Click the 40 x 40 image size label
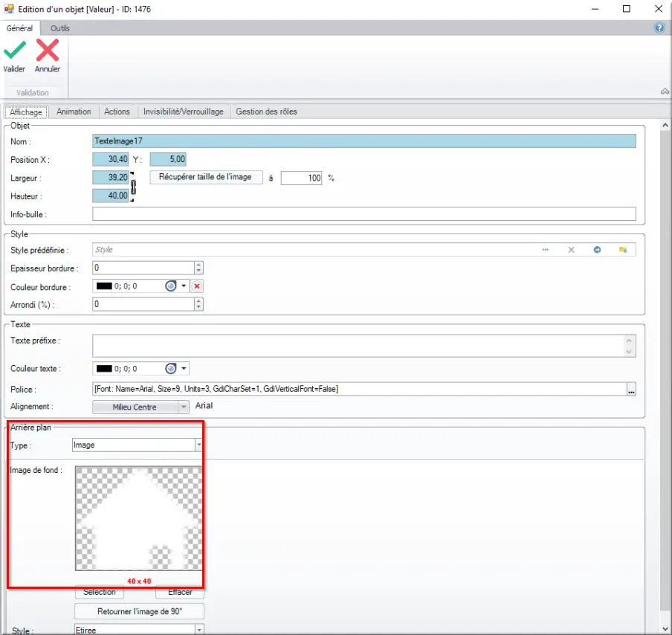The width and height of the screenshot is (672, 635). click(x=139, y=581)
